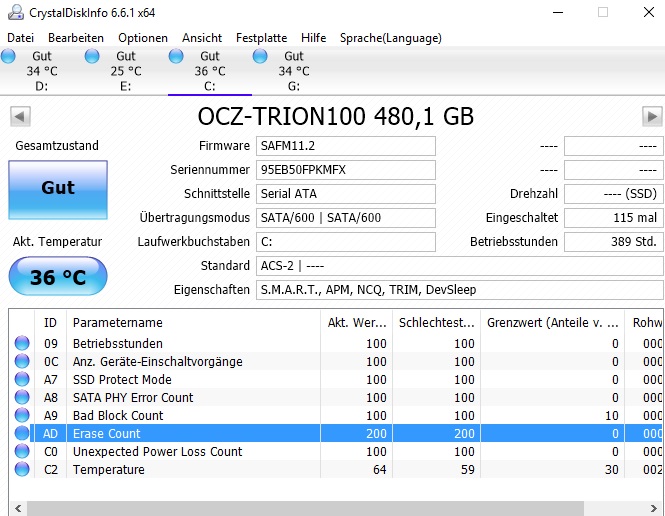Select the Betriebsstunden parameter row

coord(336,343)
